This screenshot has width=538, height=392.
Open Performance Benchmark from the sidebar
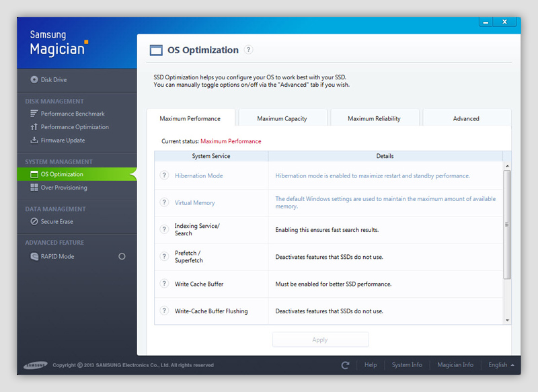pyautogui.click(x=73, y=114)
